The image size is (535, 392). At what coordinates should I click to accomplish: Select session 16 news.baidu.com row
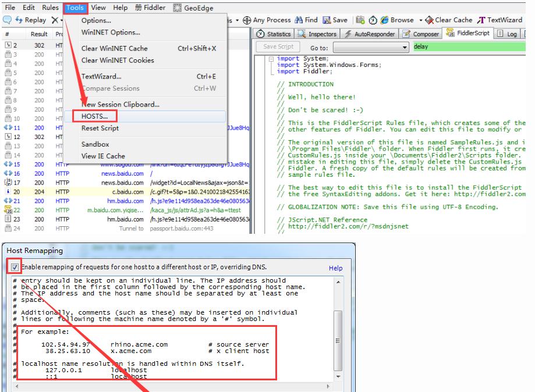coord(126,173)
